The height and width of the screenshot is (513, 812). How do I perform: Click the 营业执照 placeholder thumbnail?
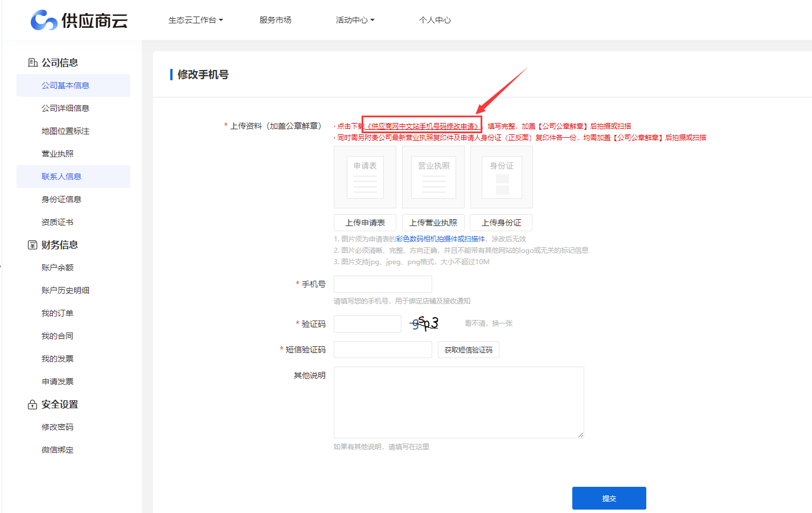click(433, 177)
